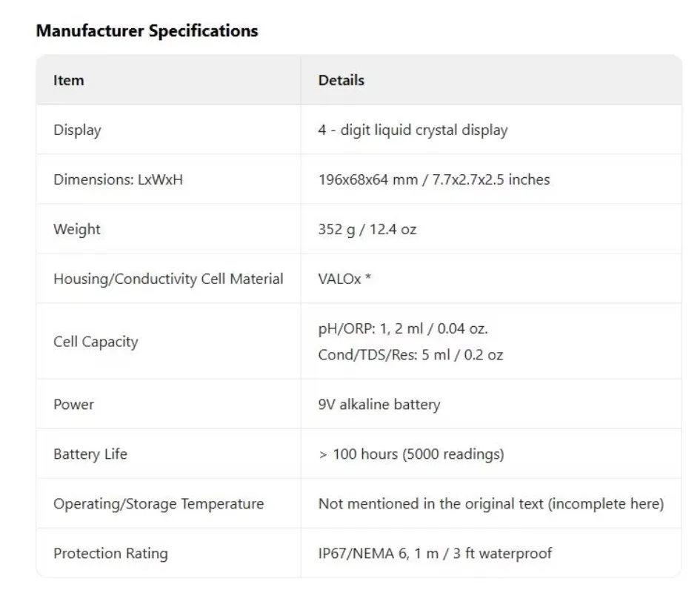Click the Display row label
This screenshot has width=700, height=593.
77,130
